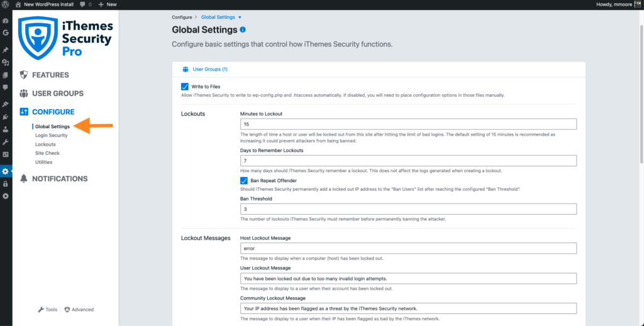
Task: Click the Advanced link at the panel bottom
Action: [79, 310]
